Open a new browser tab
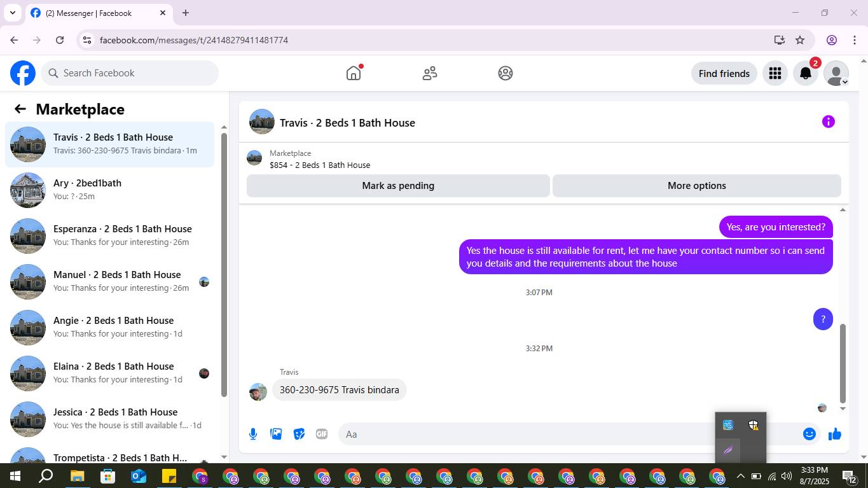868x488 pixels. (x=186, y=13)
